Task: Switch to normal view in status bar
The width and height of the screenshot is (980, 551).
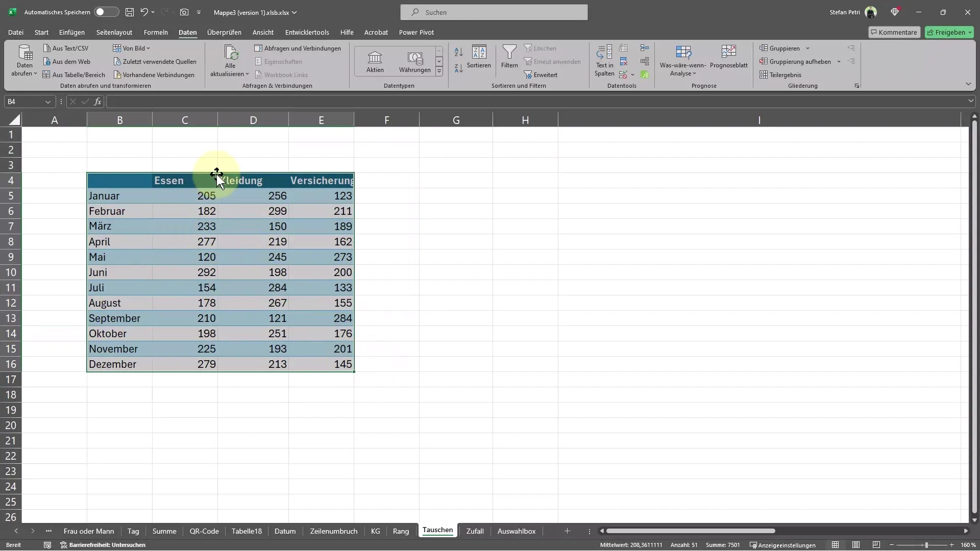Action: (x=835, y=545)
